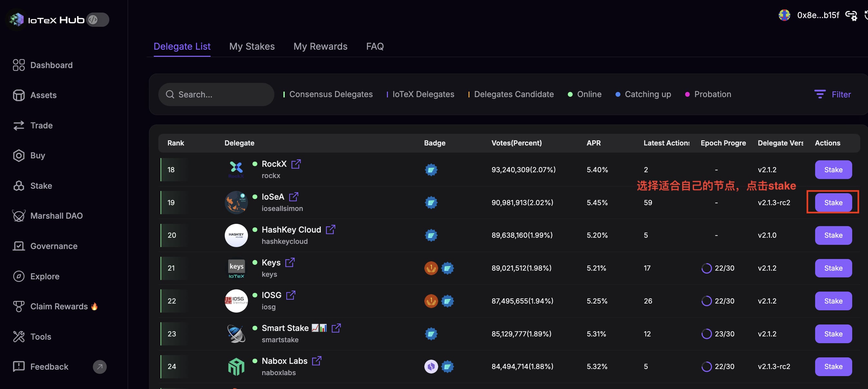Click Feedback arrow icon in sidebar
Viewport: 868px width, 389px height.
[x=99, y=366]
